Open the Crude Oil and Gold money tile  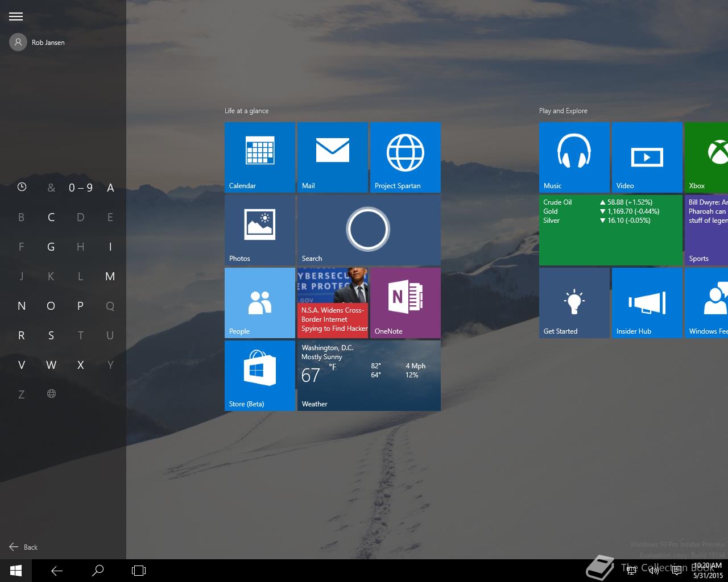[611, 230]
